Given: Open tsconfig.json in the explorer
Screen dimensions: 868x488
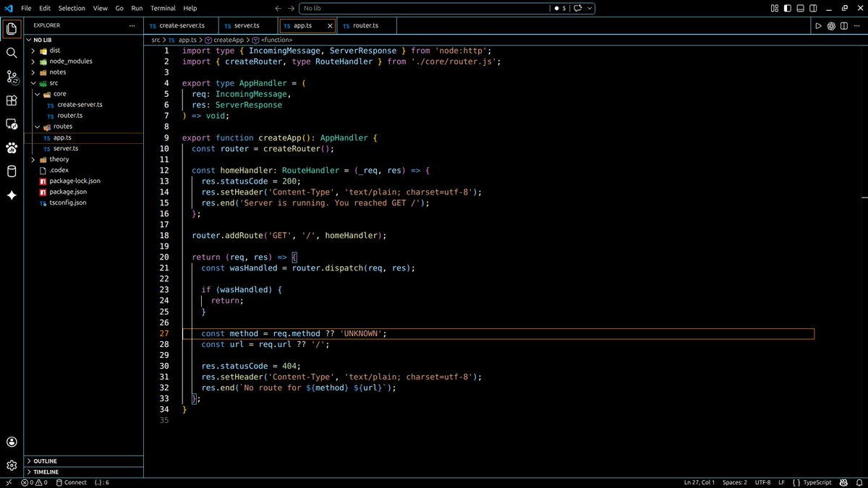Looking at the screenshot, I should point(84,202).
